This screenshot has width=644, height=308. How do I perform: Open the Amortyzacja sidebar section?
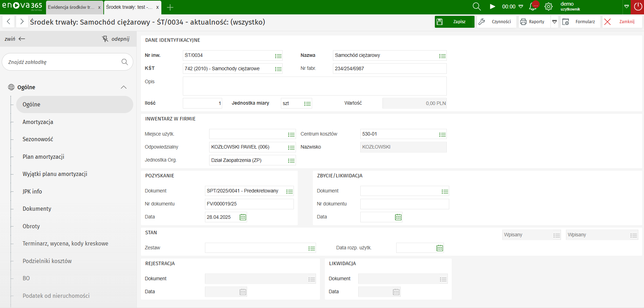[38, 122]
